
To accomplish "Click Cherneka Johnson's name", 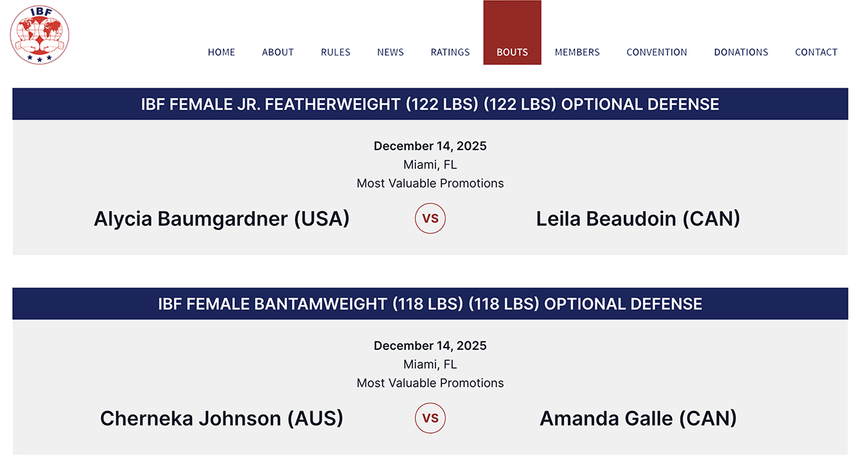I will [222, 418].
